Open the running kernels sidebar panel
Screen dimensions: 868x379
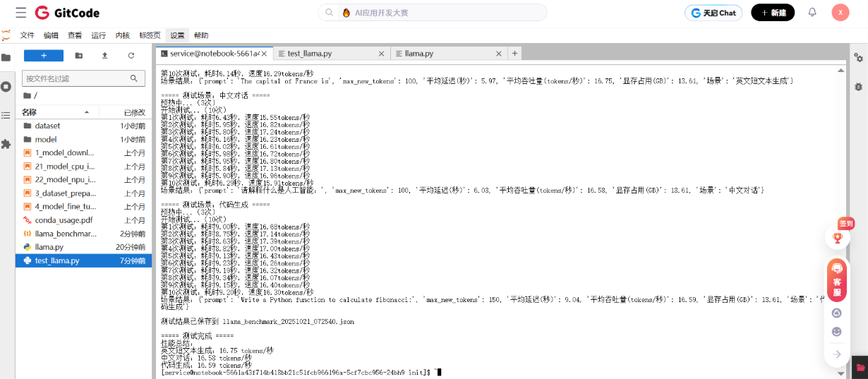6,86
